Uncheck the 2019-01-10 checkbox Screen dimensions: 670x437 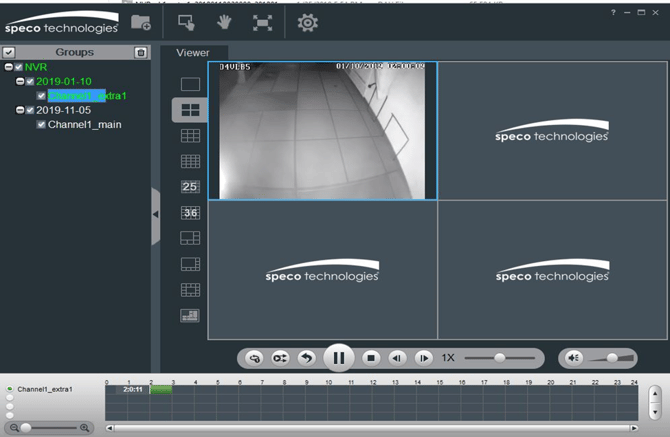click(x=30, y=81)
